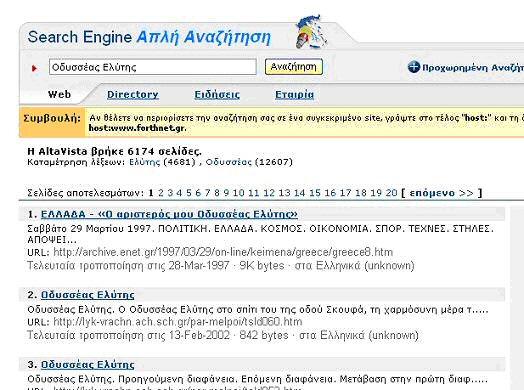This screenshot has height=390, width=524.
Task: Go to results page 14
Action: point(299,193)
